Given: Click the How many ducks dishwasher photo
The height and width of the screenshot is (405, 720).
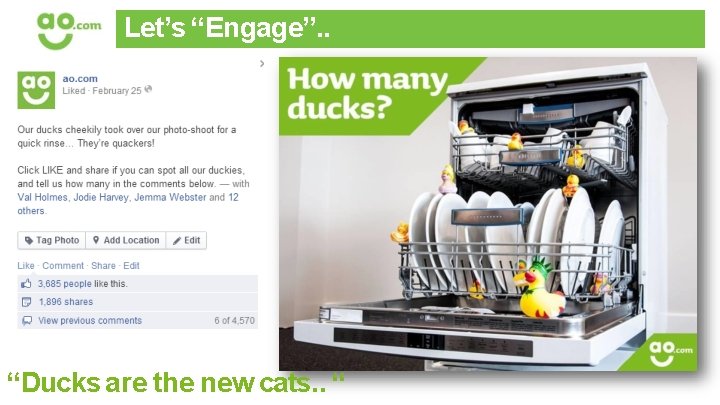Looking at the screenshot, I should coord(488,214).
